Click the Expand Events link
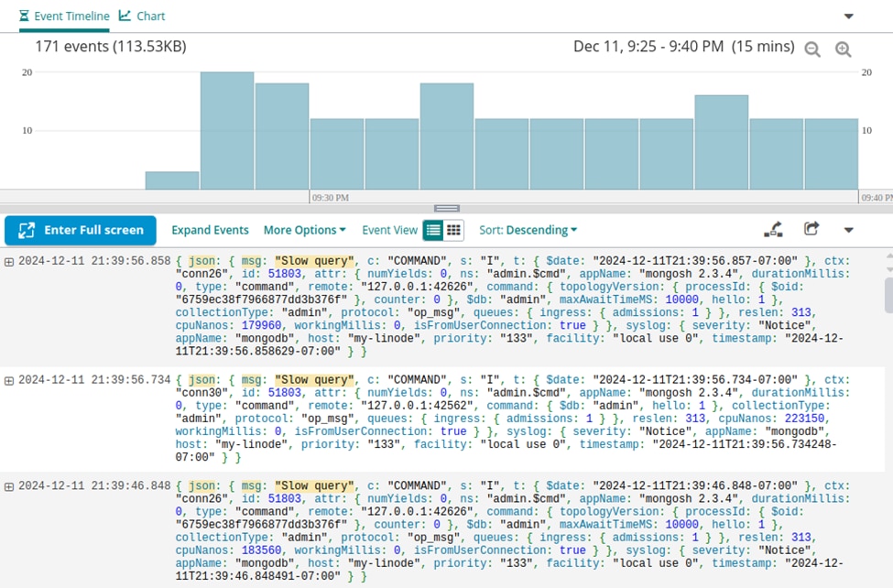 pyautogui.click(x=210, y=230)
